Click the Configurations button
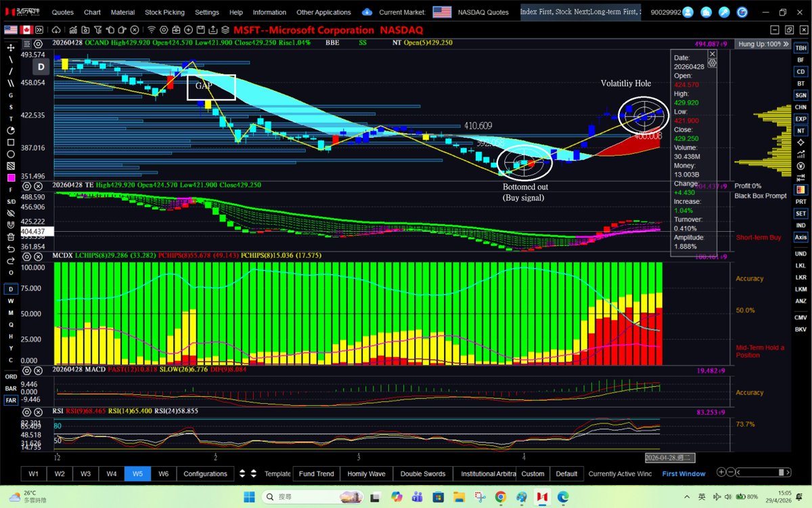 click(205, 473)
